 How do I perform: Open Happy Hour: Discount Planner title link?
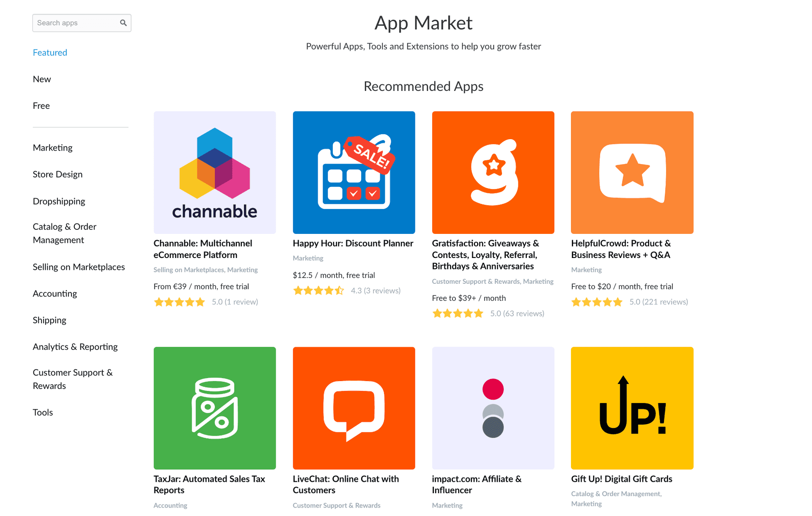[353, 243]
